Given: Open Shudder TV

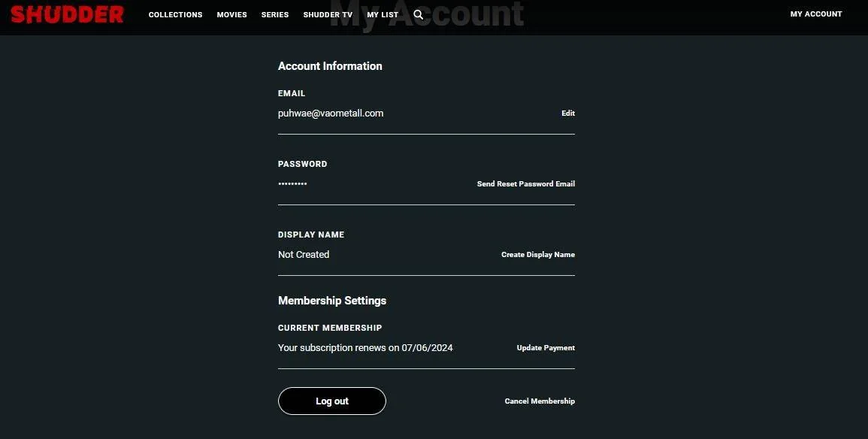Looking at the screenshot, I should pyautogui.click(x=328, y=15).
